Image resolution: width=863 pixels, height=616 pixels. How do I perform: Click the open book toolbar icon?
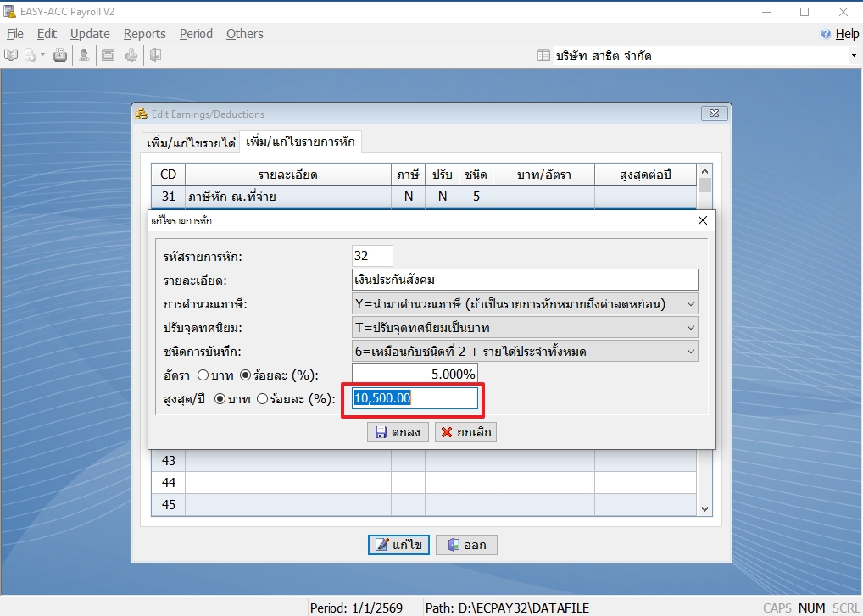[11, 56]
